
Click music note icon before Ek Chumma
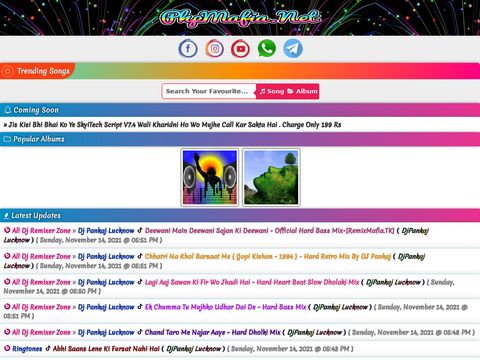[x=140, y=306]
